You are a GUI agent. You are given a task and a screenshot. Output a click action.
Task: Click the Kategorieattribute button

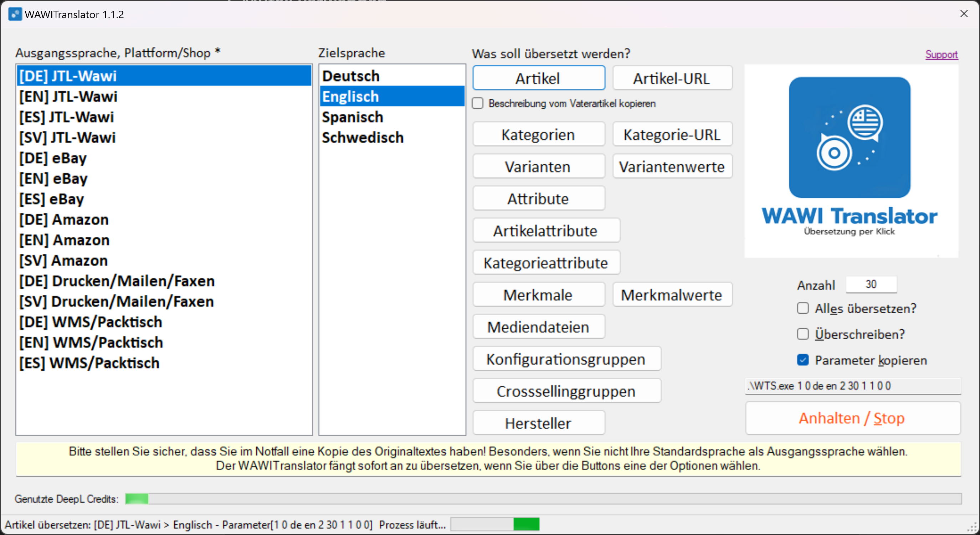(x=546, y=263)
